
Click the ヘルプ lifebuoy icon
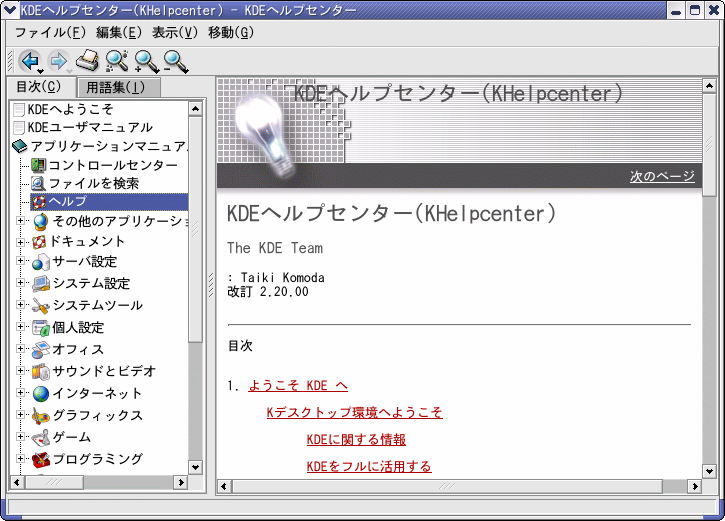[x=38, y=202]
